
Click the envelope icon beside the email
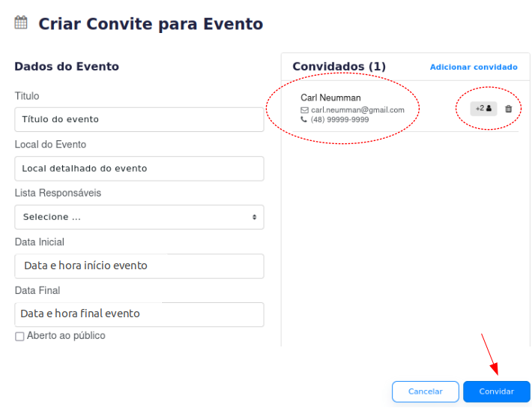[304, 110]
